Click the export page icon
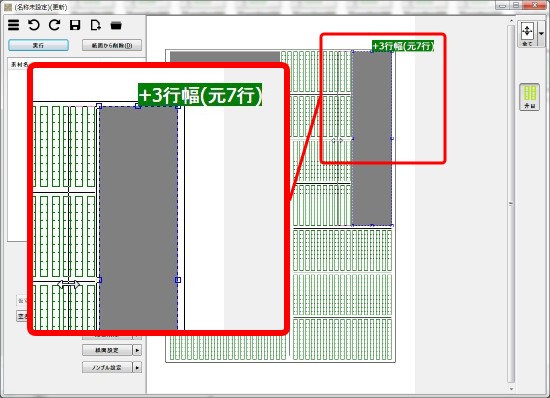 point(95,25)
